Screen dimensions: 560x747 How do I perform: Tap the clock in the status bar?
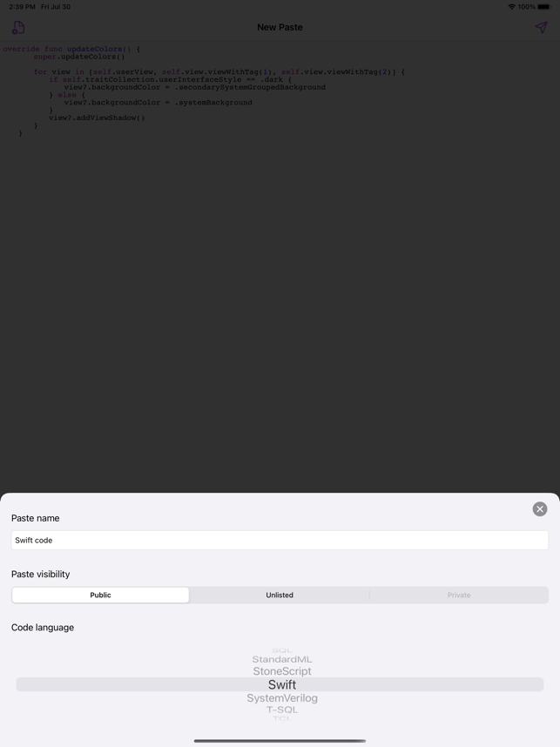pyautogui.click(x=22, y=7)
